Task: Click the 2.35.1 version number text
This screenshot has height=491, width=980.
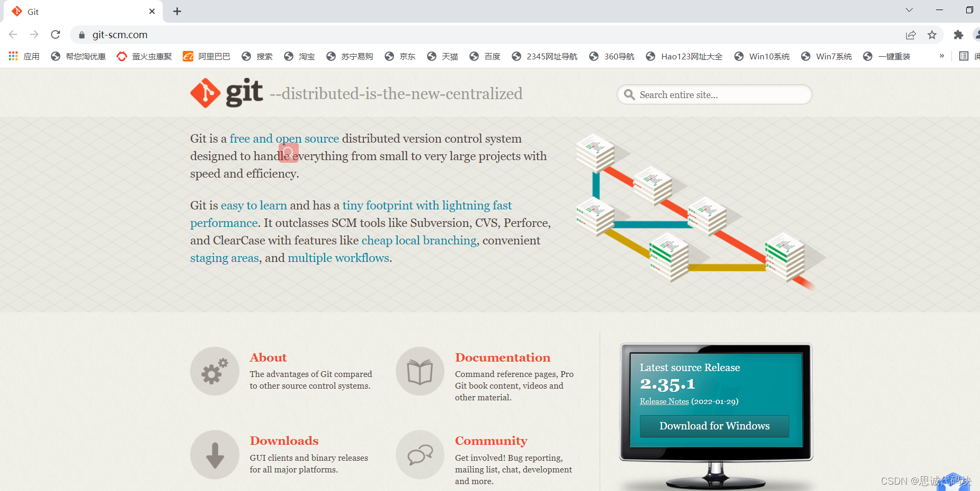Action: coord(667,384)
